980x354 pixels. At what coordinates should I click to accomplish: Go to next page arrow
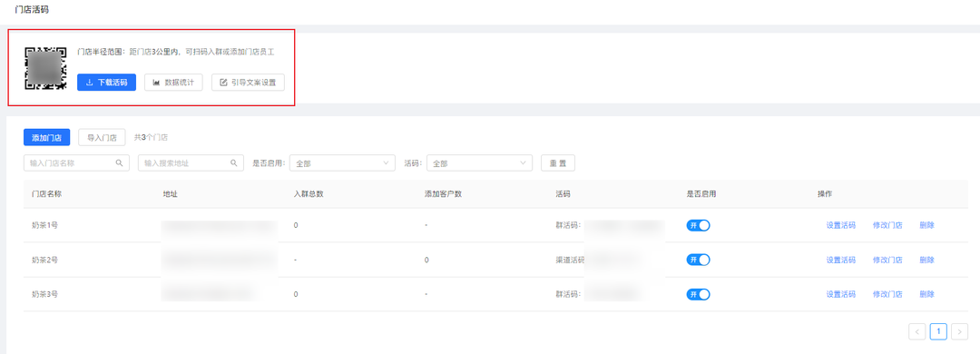959,331
